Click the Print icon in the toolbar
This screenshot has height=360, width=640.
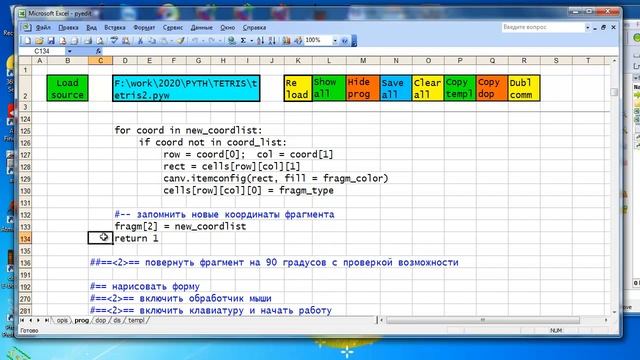(x=88, y=40)
